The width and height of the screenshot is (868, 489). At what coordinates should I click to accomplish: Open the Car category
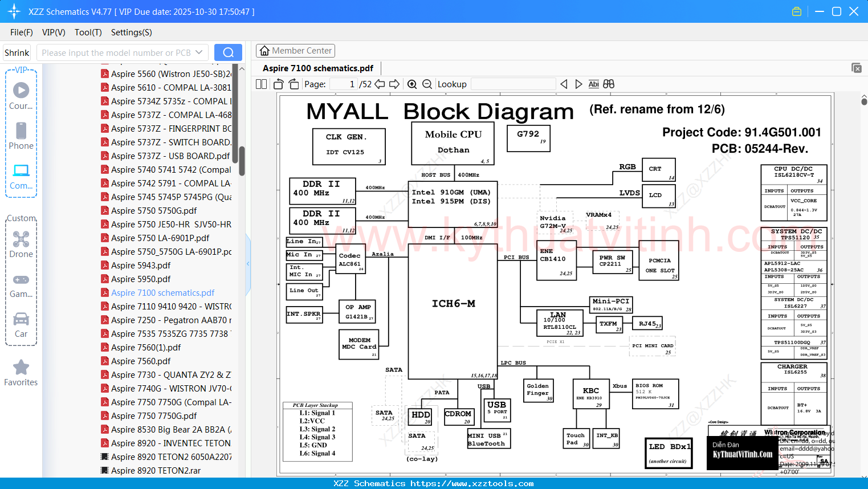click(21, 325)
